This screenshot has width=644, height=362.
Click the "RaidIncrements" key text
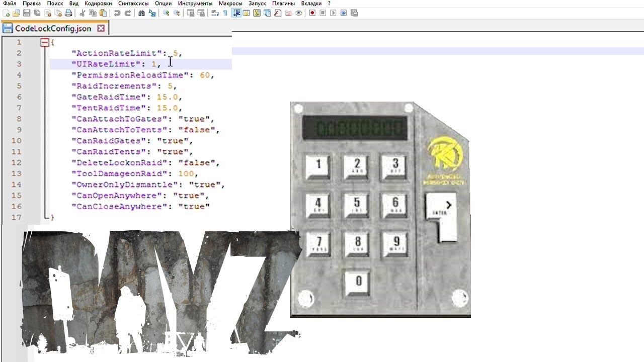coord(117,86)
